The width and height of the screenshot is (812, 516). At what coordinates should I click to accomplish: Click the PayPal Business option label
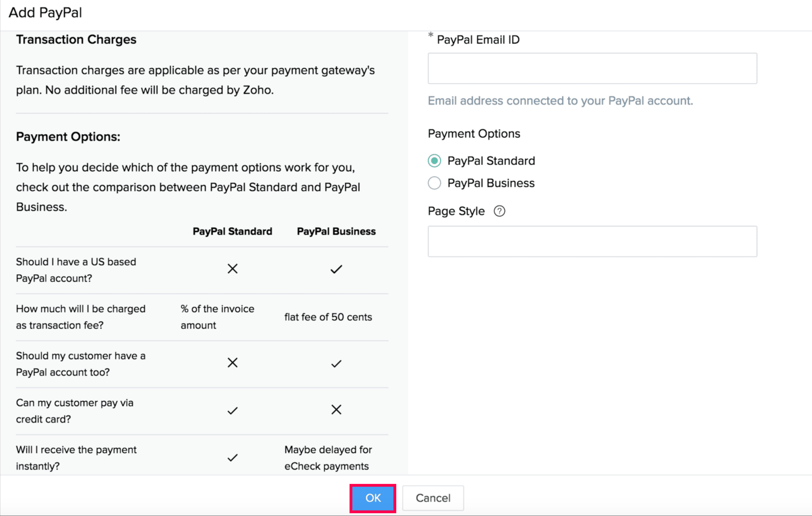(491, 183)
